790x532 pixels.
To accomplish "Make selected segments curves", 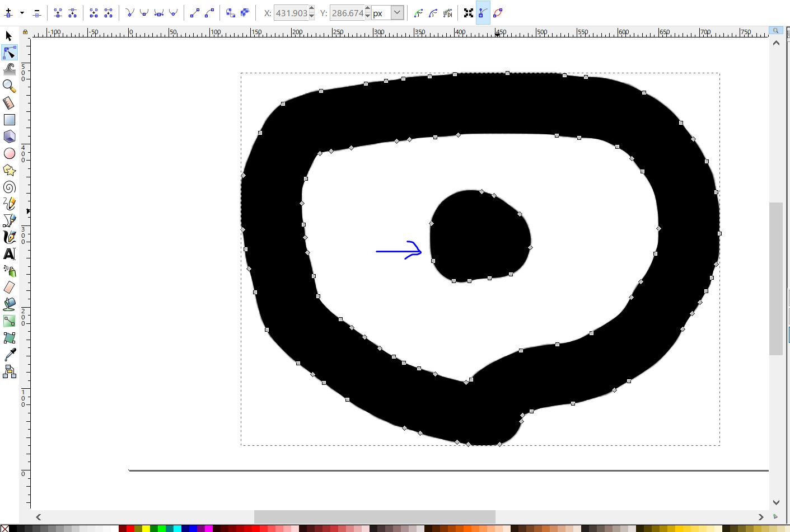I will point(209,13).
